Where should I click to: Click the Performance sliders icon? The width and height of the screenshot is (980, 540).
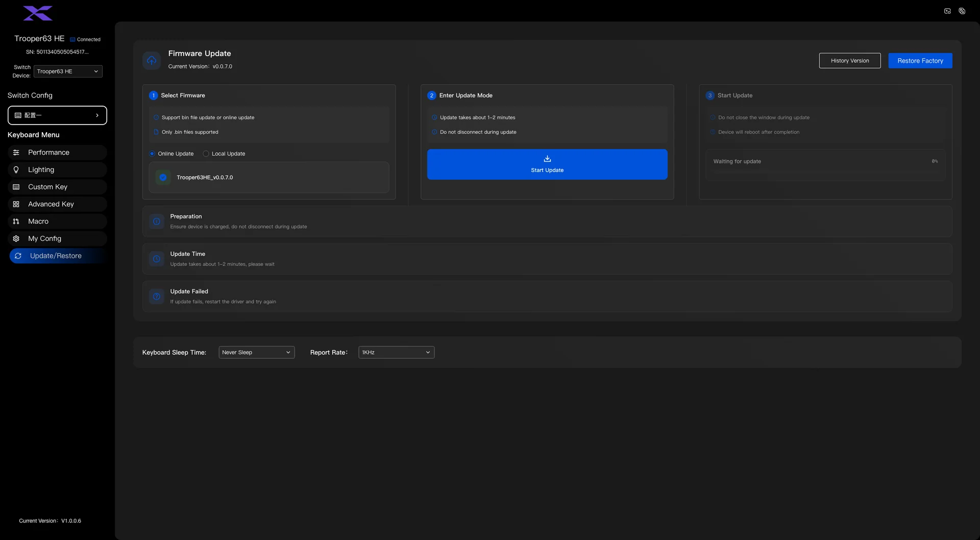coord(16,153)
